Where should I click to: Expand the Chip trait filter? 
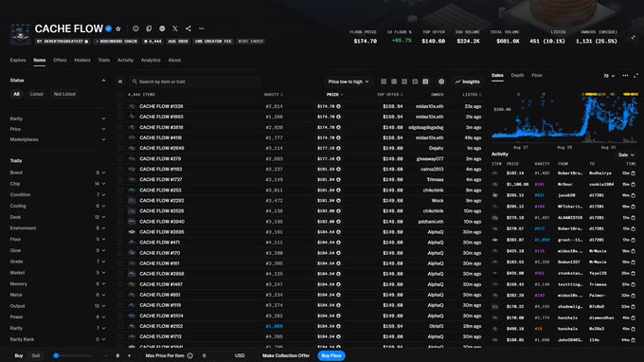click(58, 184)
